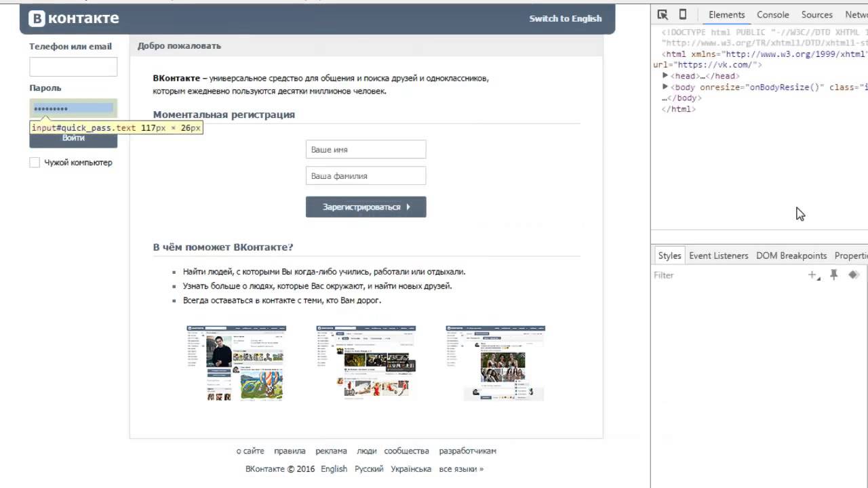
Task: Open the "люди" footer link
Action: (x=366, y=451)
